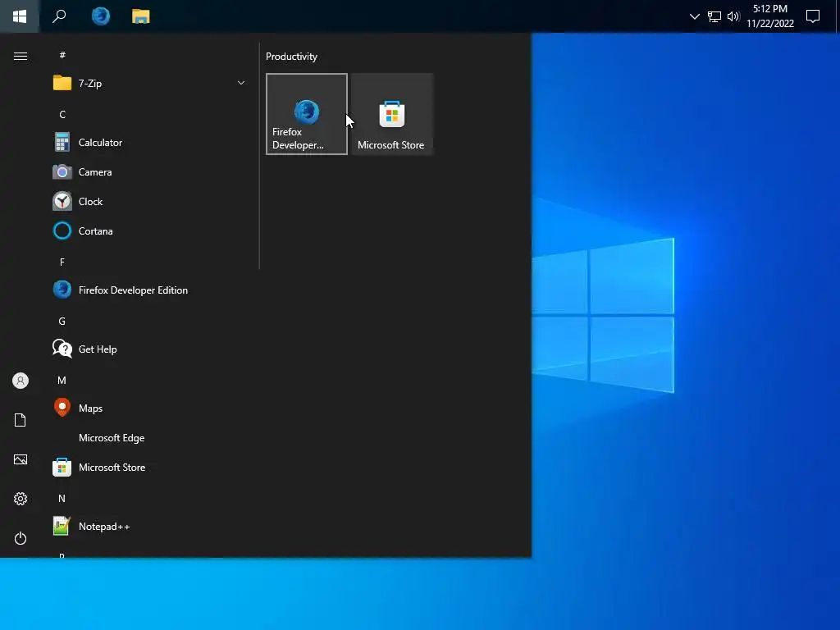Click the Firefox Developer pinned tile
Image resolution: width=840 pixels, height=630 pixels.
point(307,114)
